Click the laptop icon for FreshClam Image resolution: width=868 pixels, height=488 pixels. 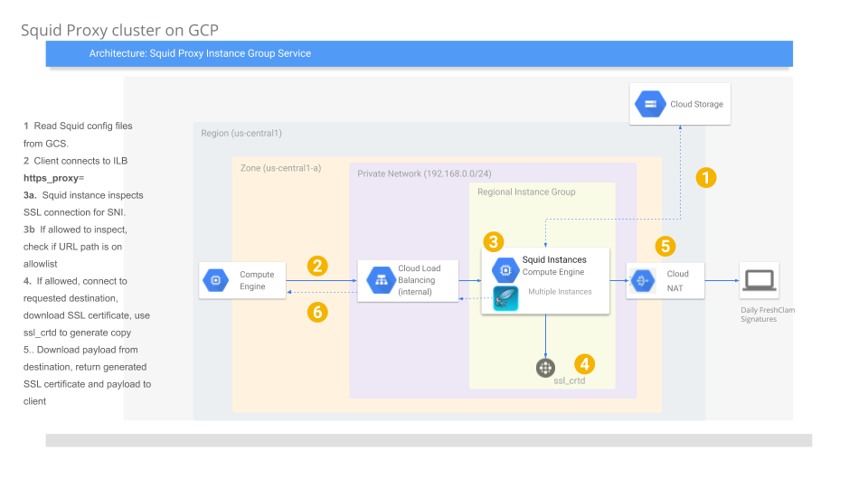point(759,280)
